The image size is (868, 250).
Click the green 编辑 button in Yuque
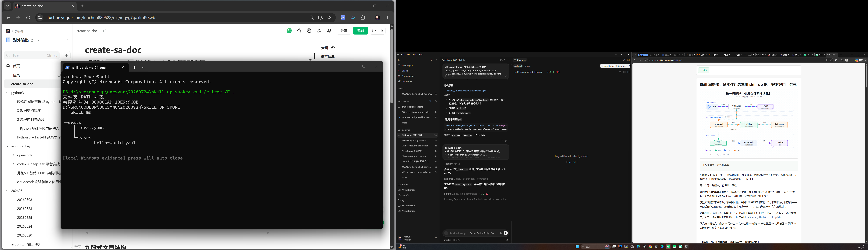pyautogui.click(x=361, y=31)
